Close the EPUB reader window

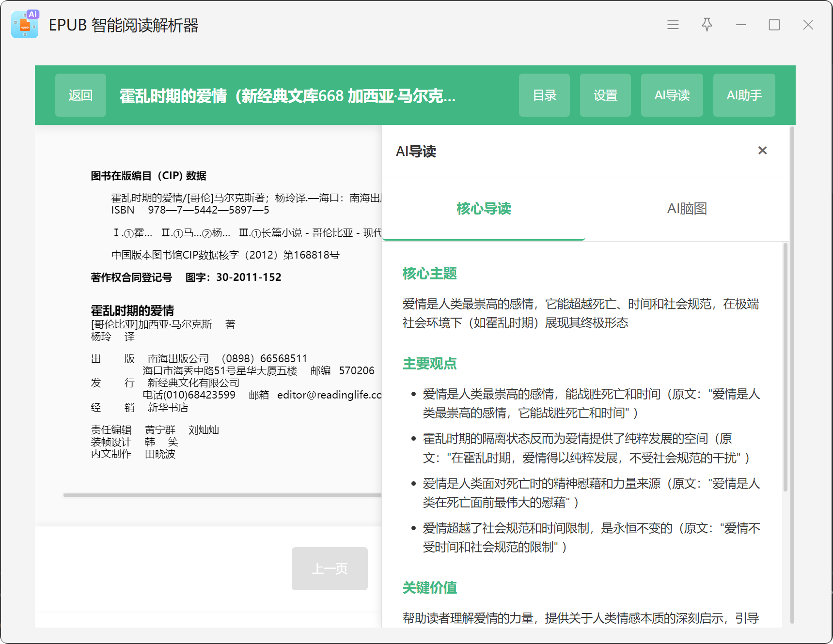pyautogui.click(x=808, y=25)
